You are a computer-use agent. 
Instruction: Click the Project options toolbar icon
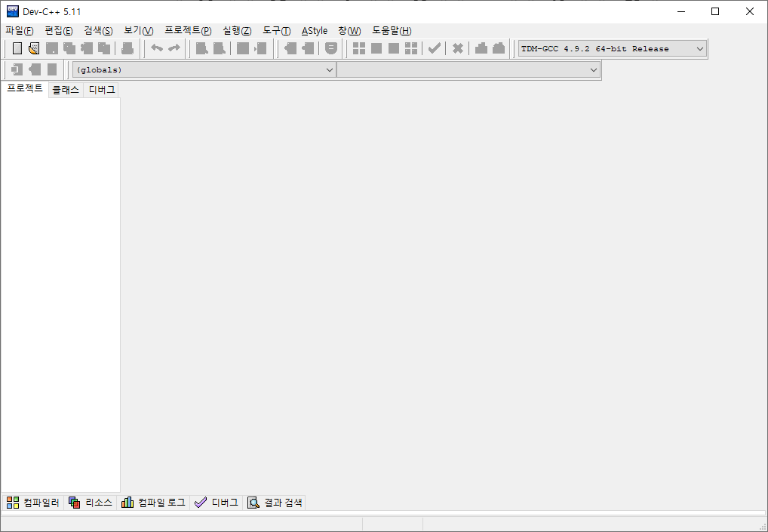[x=331, y=48]
